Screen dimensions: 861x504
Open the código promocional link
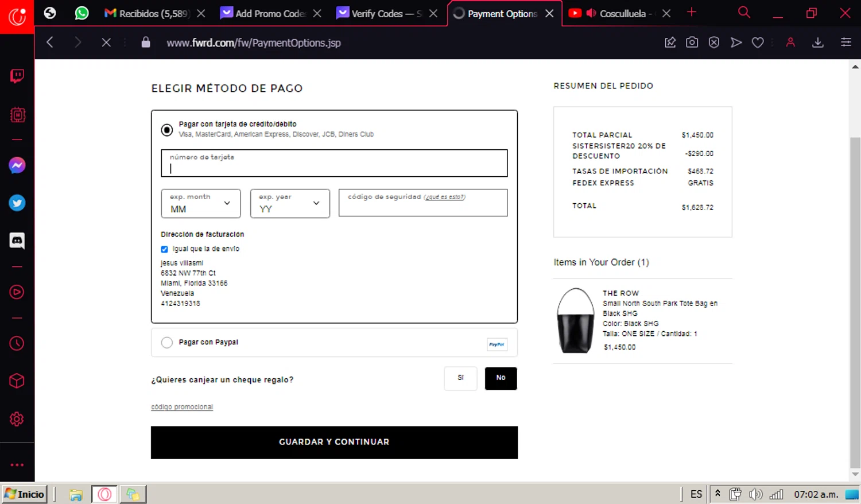[x=182, y=407]
